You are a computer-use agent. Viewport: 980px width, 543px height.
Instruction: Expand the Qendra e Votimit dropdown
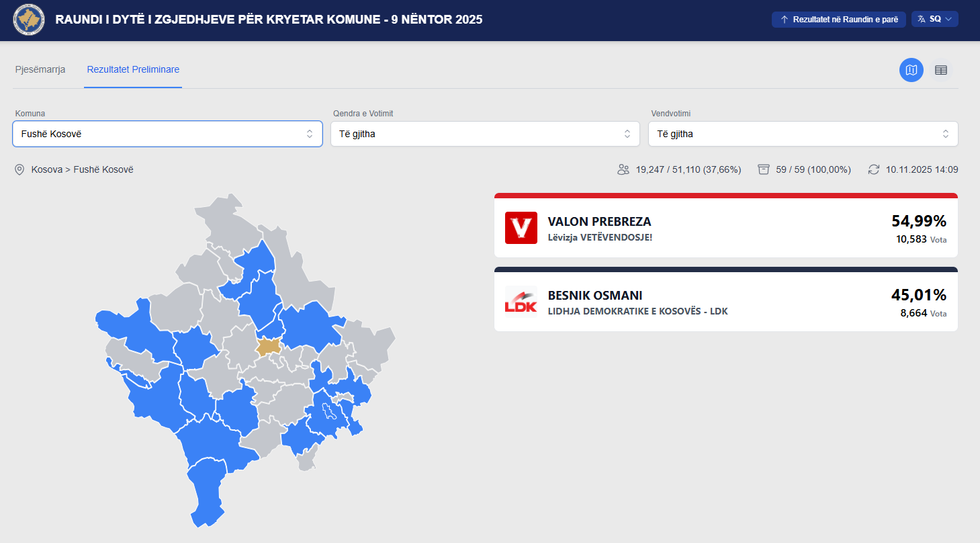pos(485,134)
